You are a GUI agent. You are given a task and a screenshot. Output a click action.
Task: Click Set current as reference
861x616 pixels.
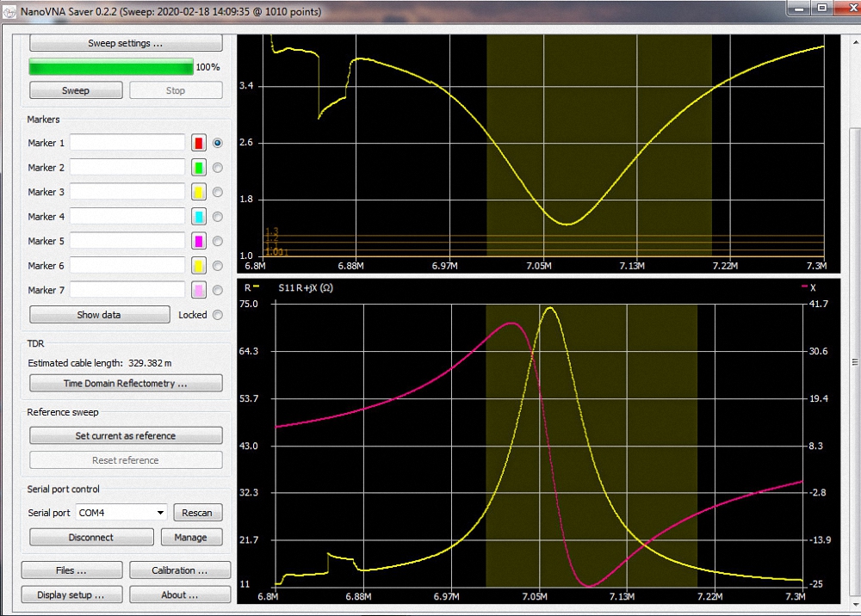coord(126,435)
